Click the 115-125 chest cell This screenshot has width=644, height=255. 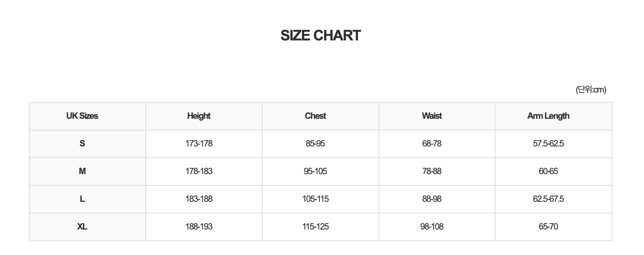[x=315, y=227]
